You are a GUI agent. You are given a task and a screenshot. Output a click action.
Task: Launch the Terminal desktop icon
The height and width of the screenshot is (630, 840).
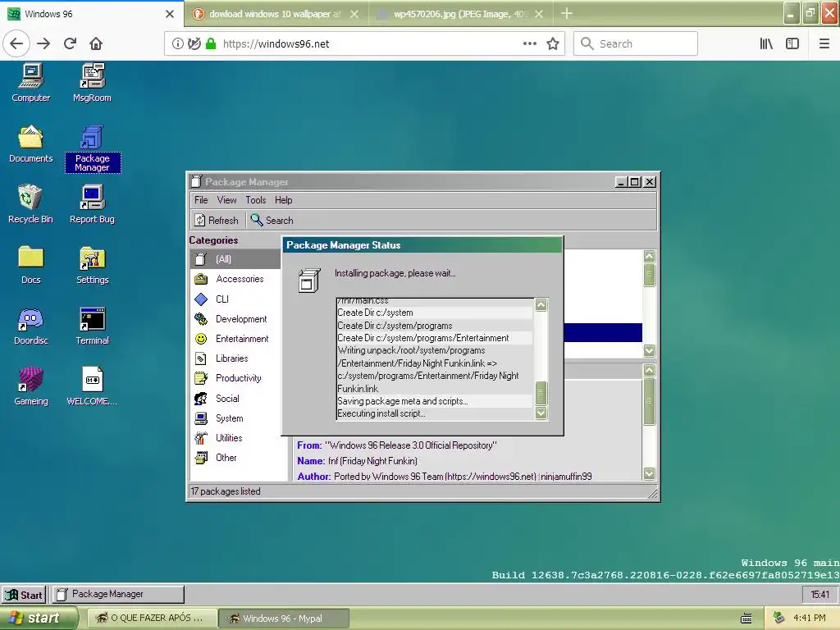[x=92, y=326]
